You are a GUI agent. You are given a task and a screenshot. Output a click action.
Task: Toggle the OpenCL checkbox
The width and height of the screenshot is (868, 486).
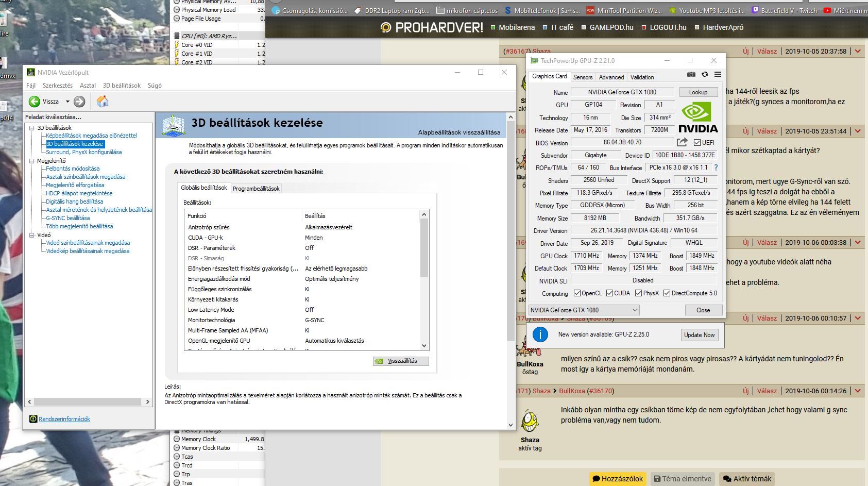tap(577, 293)
